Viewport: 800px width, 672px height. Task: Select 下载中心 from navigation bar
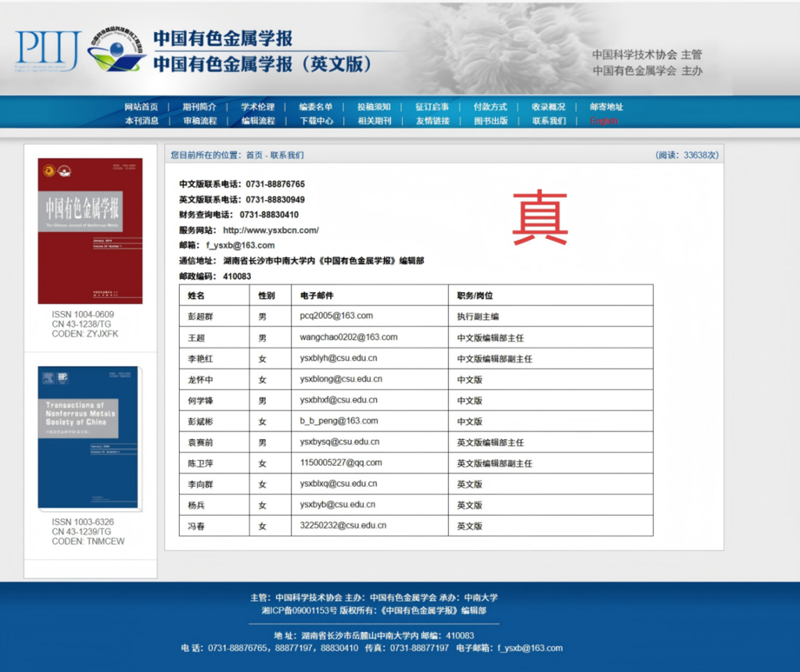pos(316,121)
